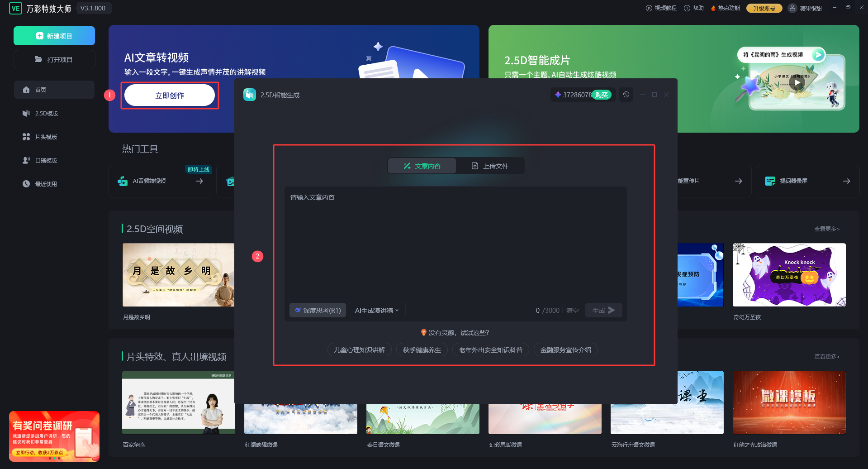Click the history clock icon in dialog
Image resolution: width=868 pixels, height=469 pixels.
coord(626,95)
